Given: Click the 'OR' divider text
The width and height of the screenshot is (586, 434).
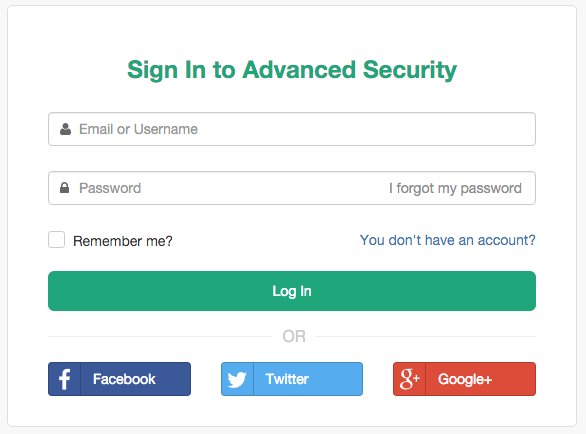Looking at the screenshot, I should pos(294,336).
